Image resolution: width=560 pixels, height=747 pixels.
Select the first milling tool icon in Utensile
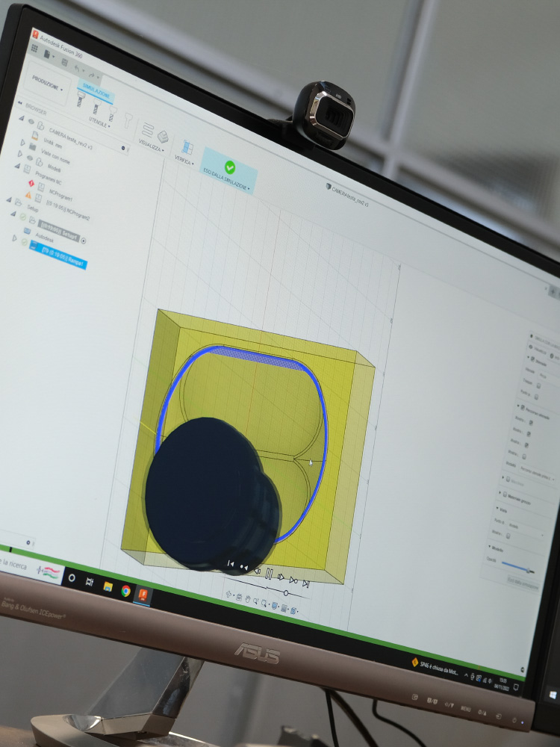point(81,99)
